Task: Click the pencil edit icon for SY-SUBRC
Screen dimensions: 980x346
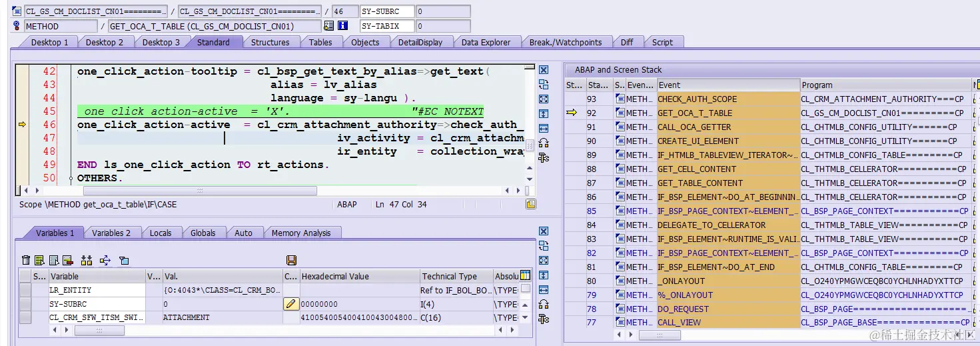Action: click(x=290, y=304)
